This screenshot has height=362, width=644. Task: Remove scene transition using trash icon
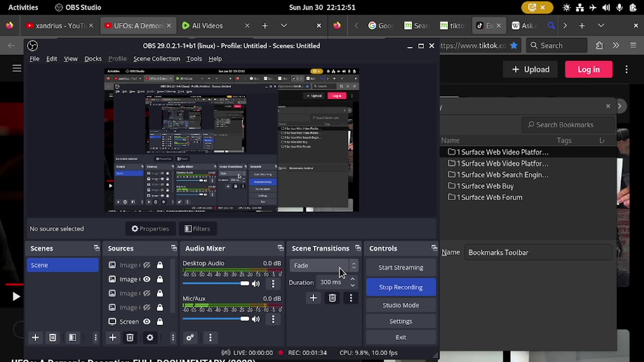332,298
